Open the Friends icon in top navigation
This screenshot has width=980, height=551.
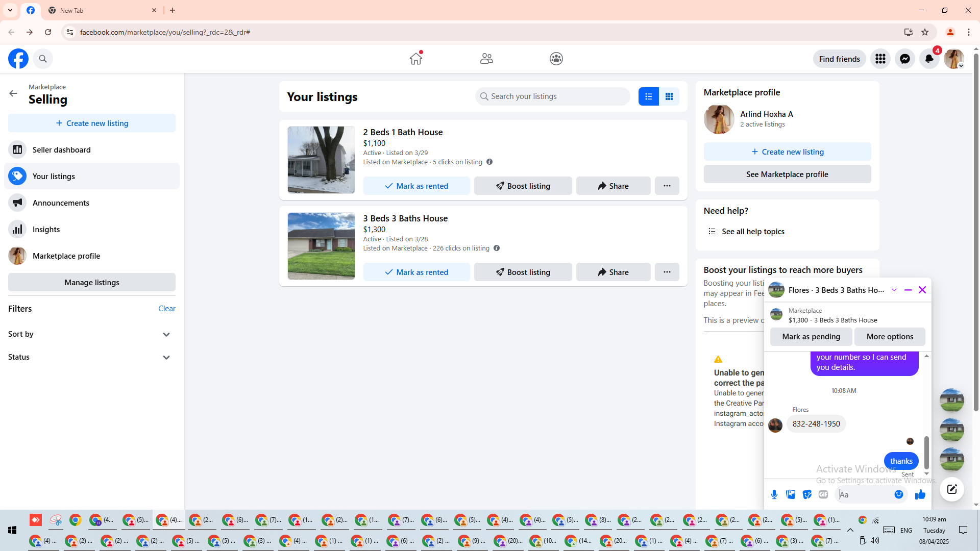pyautogui.click(x=486, y=59)
